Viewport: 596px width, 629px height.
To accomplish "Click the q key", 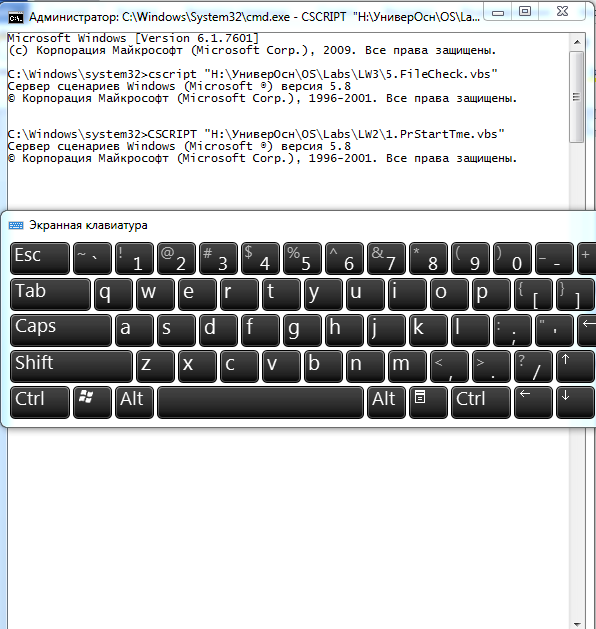I will [x=114, y=294].
